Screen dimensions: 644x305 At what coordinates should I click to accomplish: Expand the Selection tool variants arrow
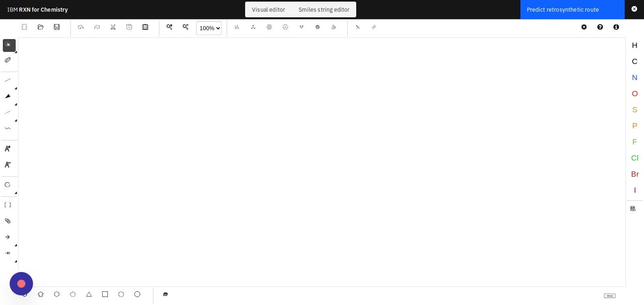click(x=16, y=52)
